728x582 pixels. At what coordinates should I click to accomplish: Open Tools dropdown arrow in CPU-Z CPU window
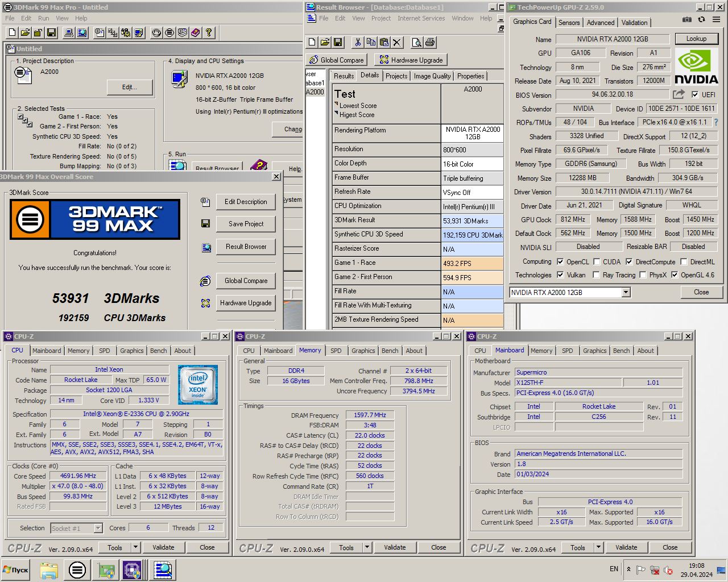click(135, 547)
